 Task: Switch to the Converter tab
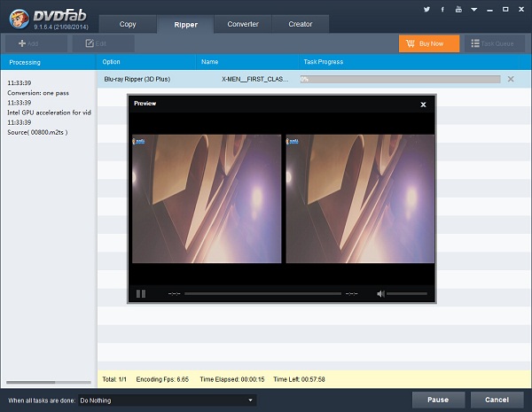243,24
